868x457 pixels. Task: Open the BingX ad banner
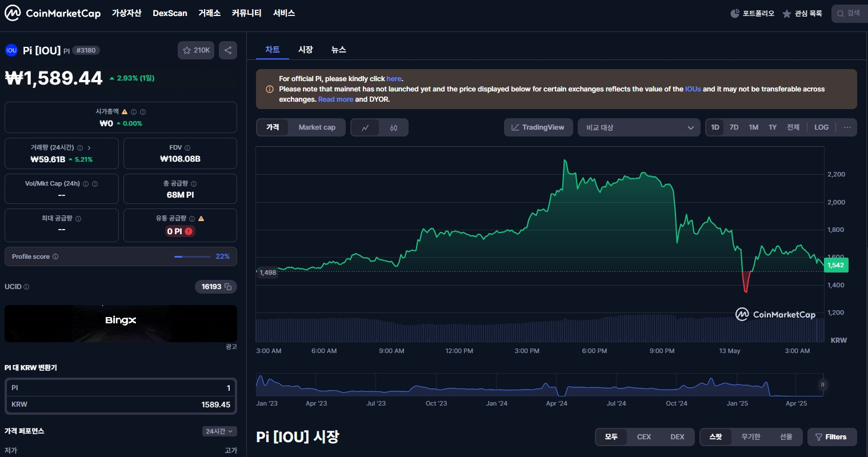[x=121, y=323]
